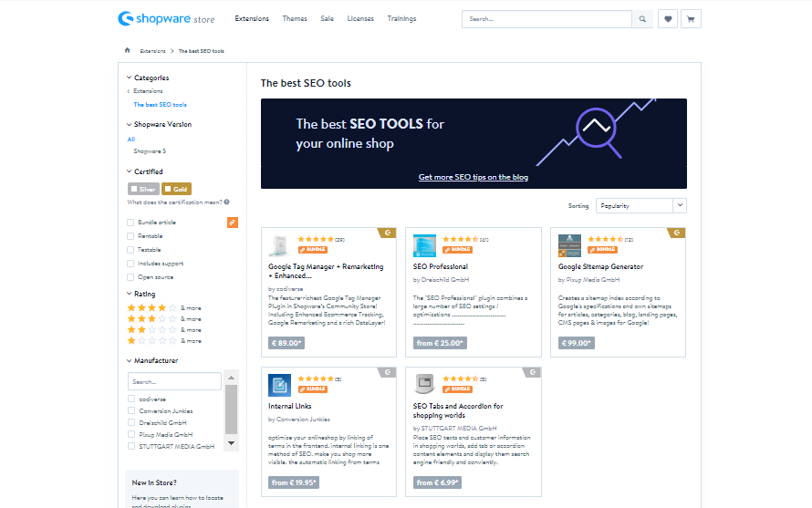Click gold certified badge on Google Sitemap Generator card
Image resolution: width=812 pixels, height=508 pixels.
(x=677, y=233)
